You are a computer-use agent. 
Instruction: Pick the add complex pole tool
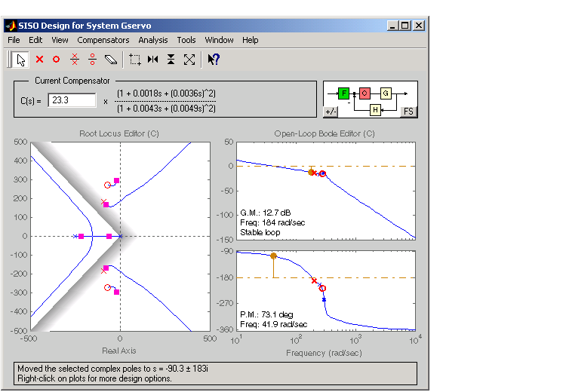pyautogui.click(x=75, y=59)
